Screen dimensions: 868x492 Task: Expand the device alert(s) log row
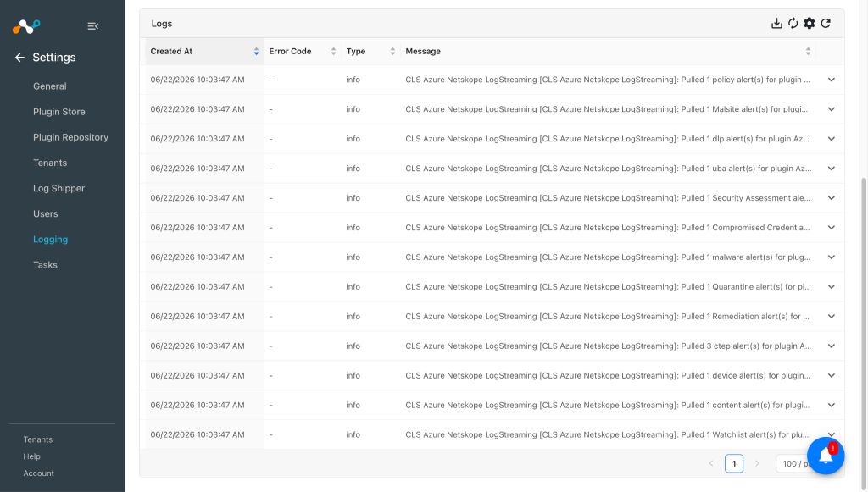point(831,375)
